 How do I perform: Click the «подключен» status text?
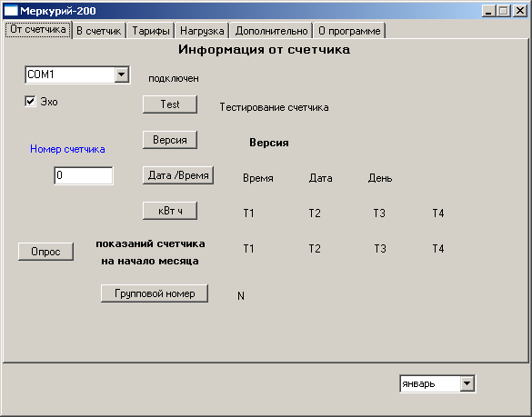pos(174,78)
